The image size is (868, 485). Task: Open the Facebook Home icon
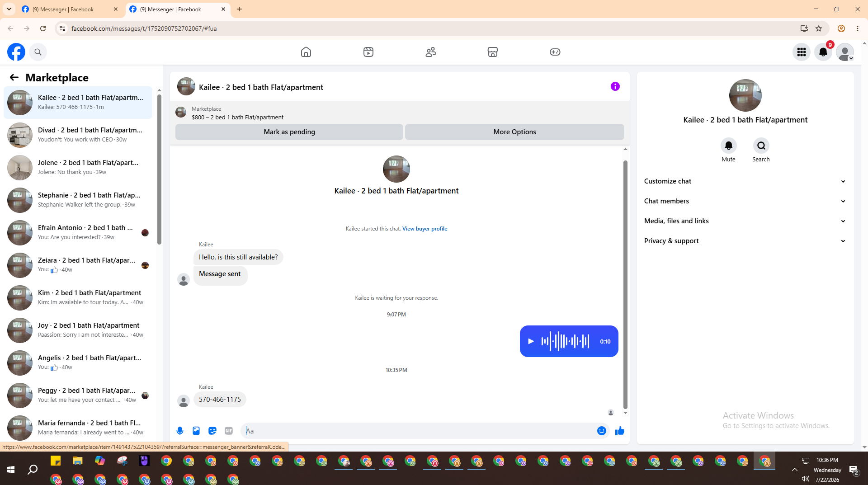coord(306,52)
